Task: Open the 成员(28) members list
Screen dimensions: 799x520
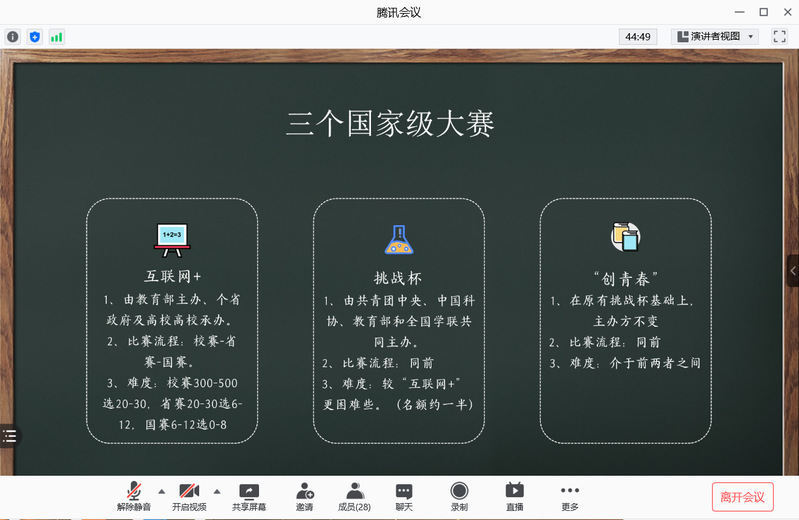Action: coord(354,496)
